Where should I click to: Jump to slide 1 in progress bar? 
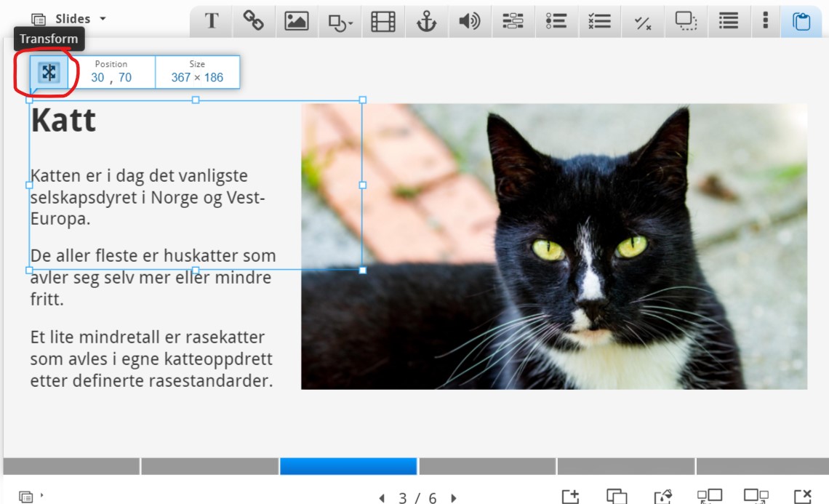tap(71, 466)
